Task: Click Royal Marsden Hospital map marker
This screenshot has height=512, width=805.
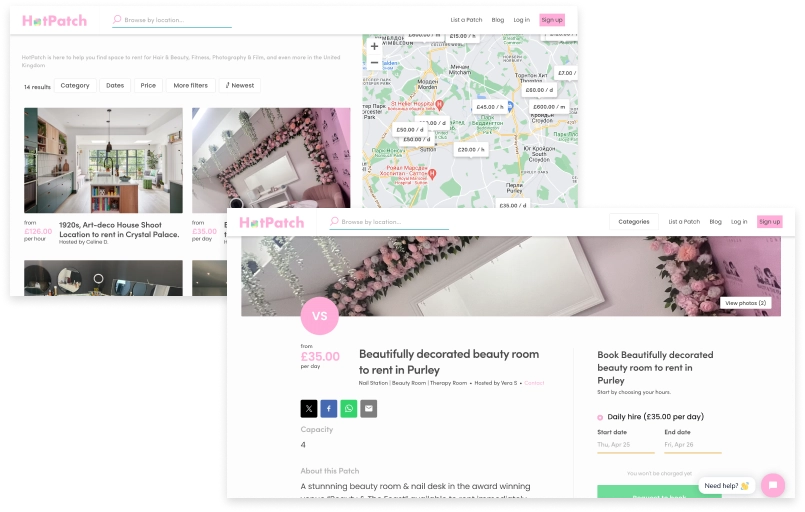Action: [432, 174]
